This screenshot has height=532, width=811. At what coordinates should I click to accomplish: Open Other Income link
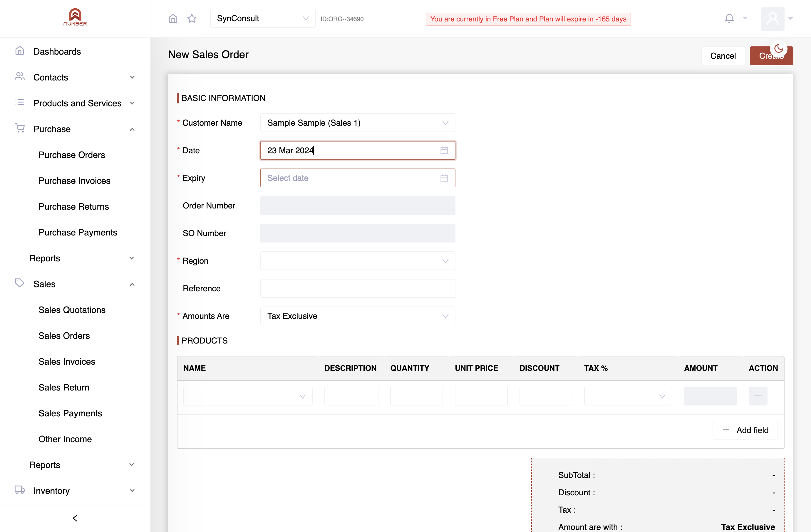click(65, 439)
